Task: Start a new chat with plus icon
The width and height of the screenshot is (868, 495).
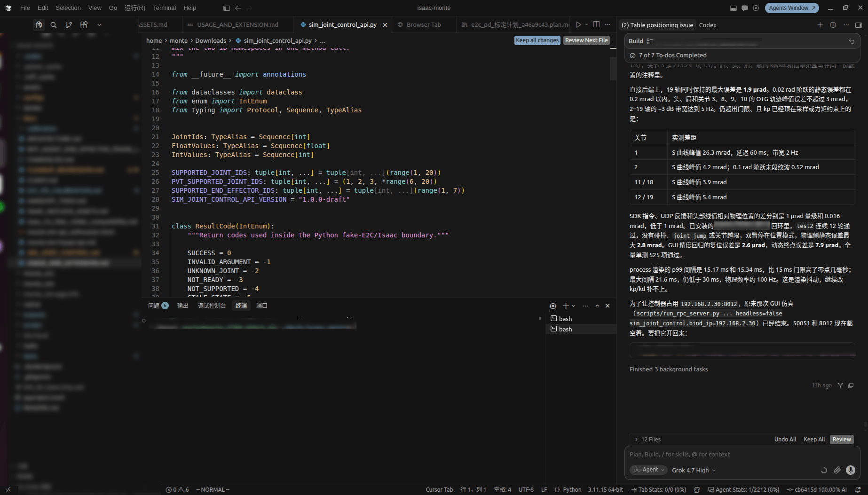Action: tap(820, 25)
